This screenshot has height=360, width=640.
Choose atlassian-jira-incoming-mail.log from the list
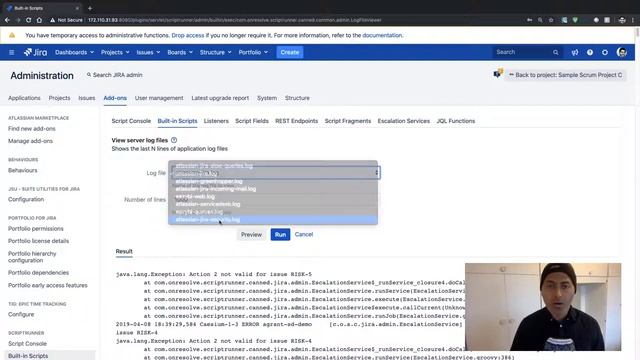point(273,189)
